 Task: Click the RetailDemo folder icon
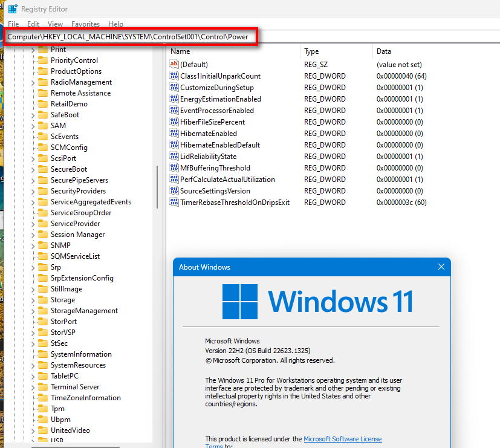tap(43, 103)
